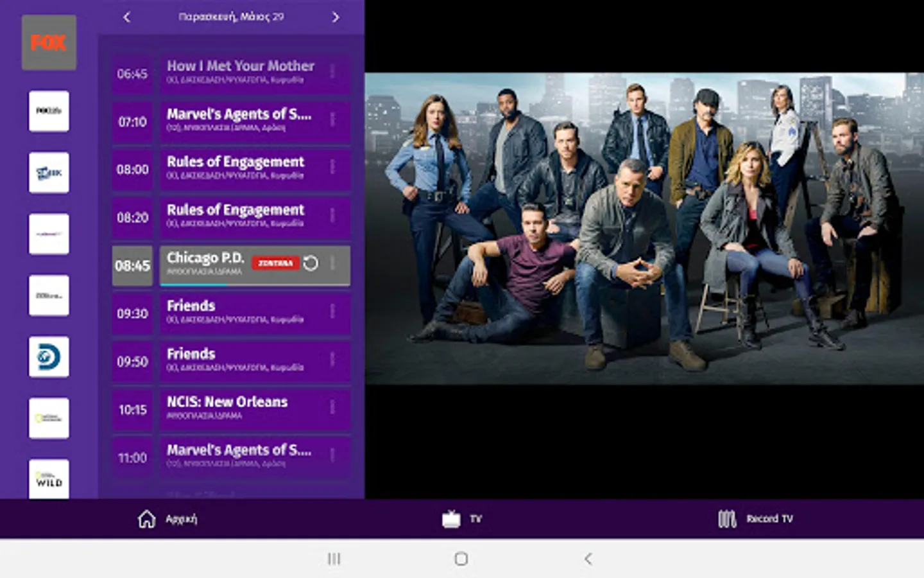This screenshot has width=924, height=578.
Task: Click the restart icon on Chicago P.D.
Action: (311, 263)
